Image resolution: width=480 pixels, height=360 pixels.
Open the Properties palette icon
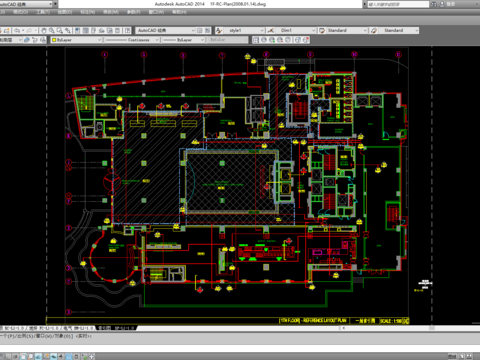tap(77, 30)
